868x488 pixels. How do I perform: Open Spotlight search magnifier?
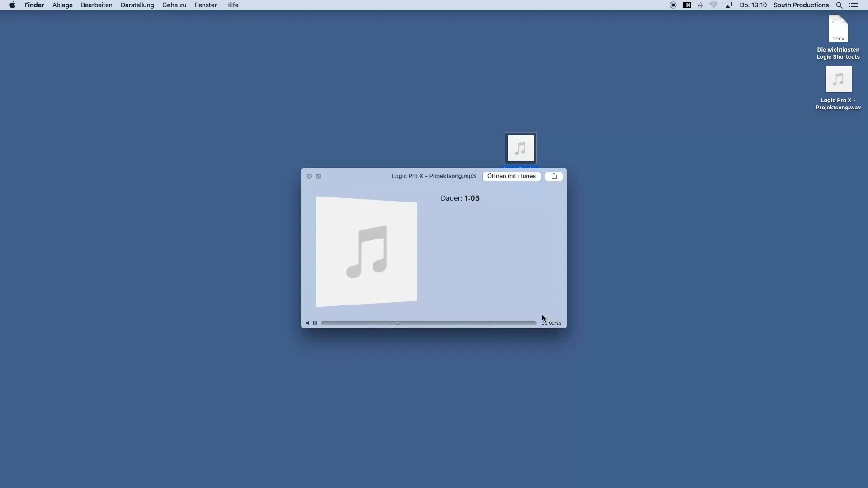[839, 5]
